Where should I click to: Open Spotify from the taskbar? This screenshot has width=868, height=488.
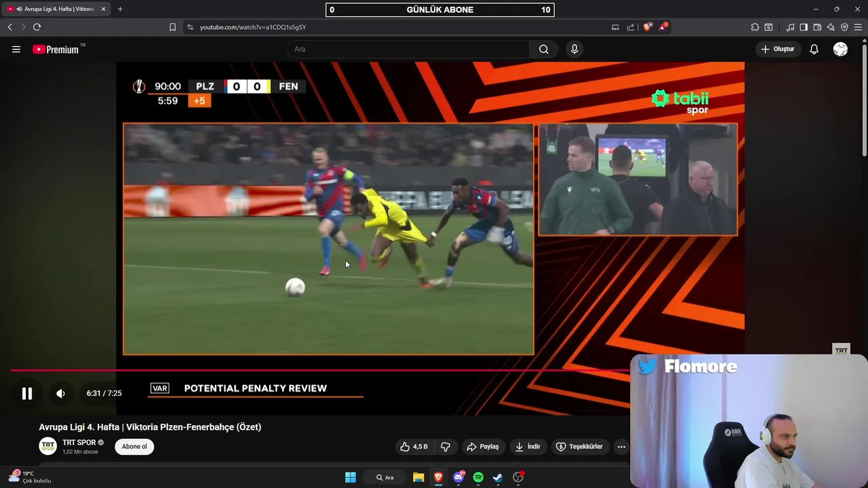coord(478,477)
